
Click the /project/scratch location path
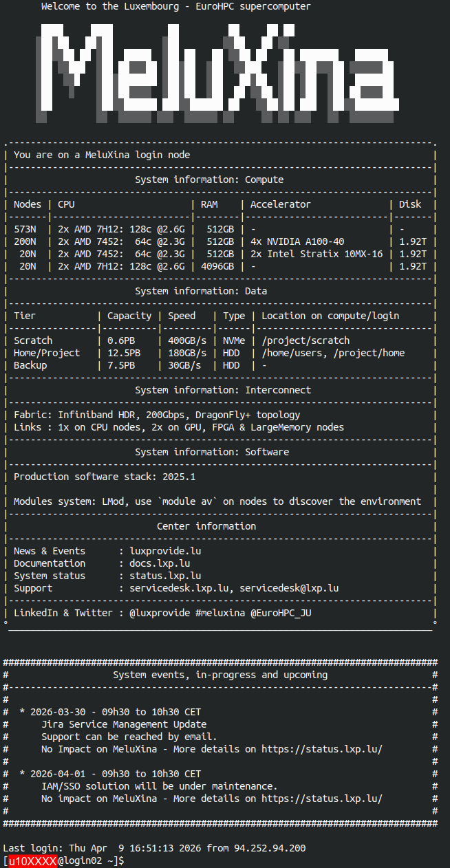306,340
